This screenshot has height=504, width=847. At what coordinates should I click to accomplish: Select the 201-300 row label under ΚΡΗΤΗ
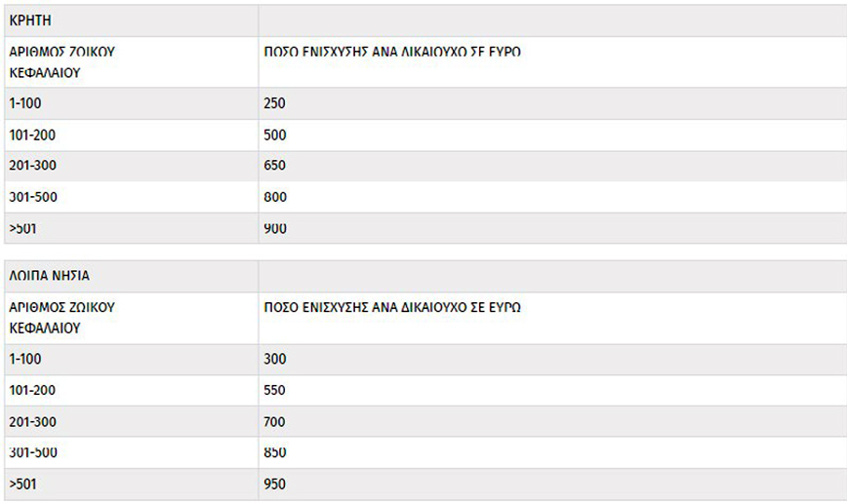(32, 166)
